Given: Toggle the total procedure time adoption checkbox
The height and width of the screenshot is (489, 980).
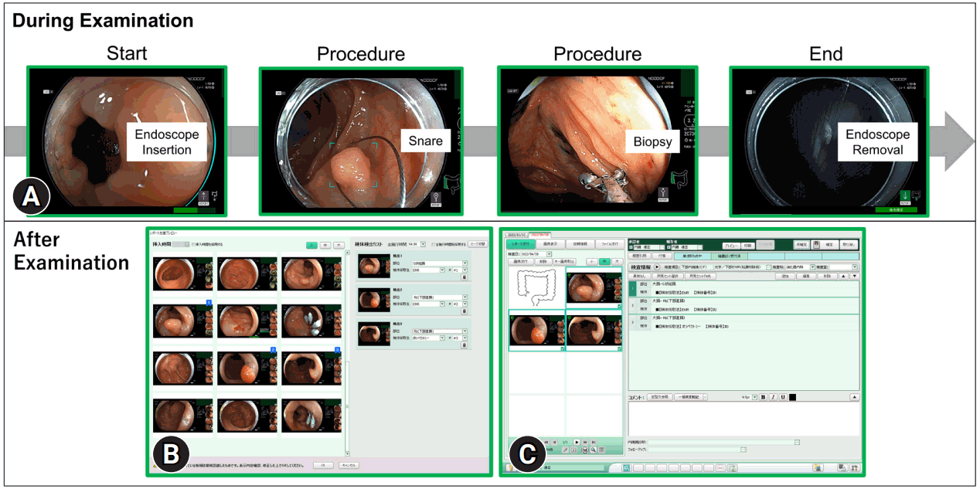Looking at the screenshot, I should click(x=434, y=244).
